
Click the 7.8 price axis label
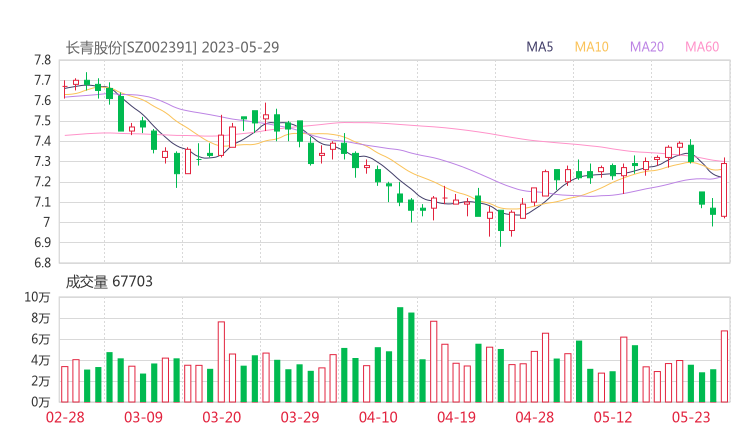42,60
